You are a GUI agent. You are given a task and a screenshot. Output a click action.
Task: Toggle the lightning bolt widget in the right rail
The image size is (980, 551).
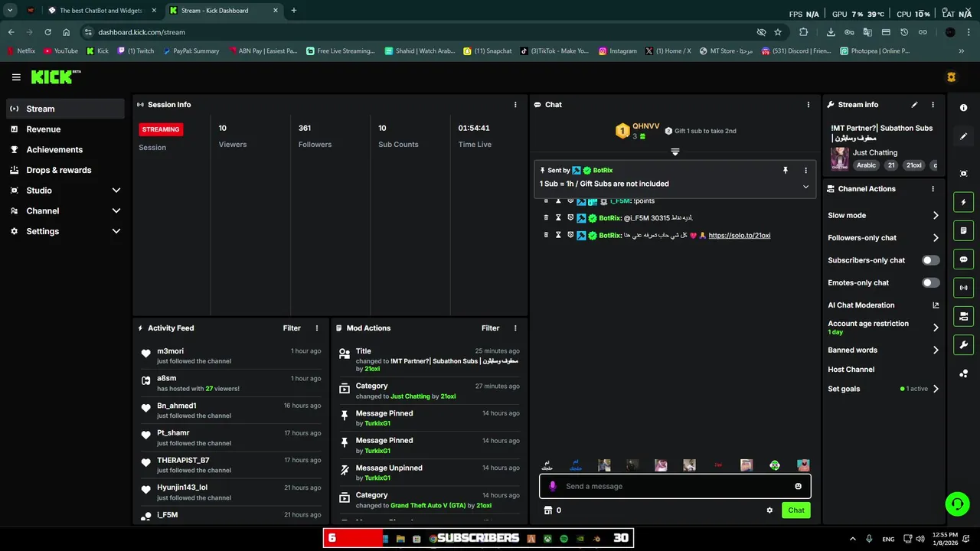(x=964, y=202)
